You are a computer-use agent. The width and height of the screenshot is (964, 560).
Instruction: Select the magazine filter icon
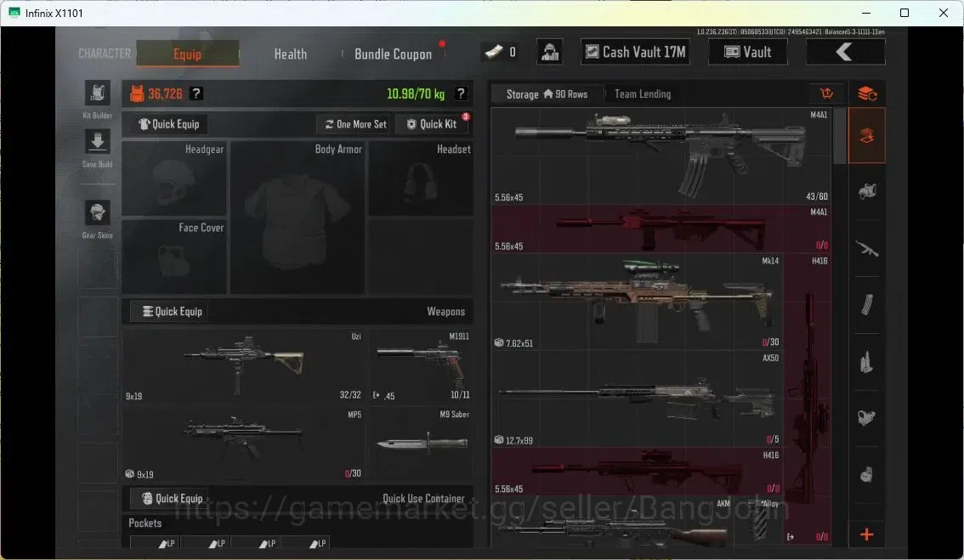(x=867, y=305)
